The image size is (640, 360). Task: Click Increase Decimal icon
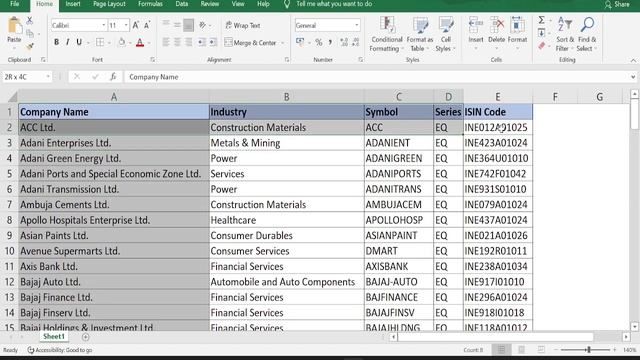[x=344, y=42]
